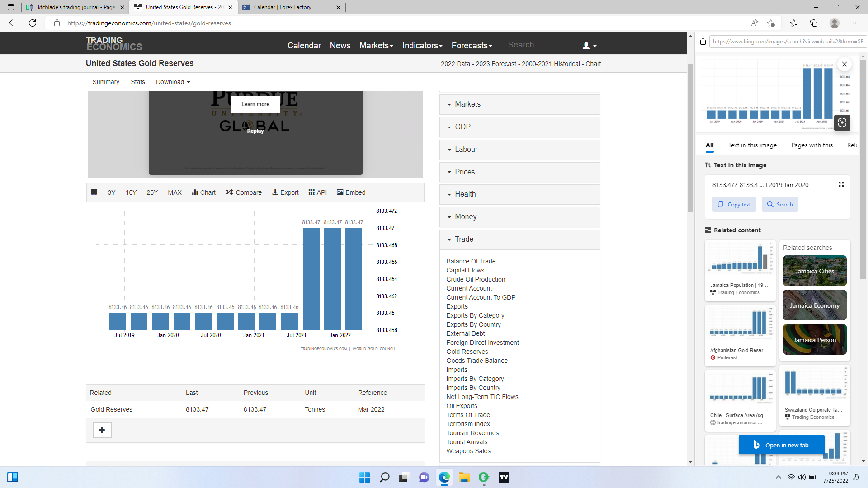The width and height of the screenshot is (868, 488).
Task: Click the calendar date-range icon
Action: pyautogui.click(x=94, y=192)
